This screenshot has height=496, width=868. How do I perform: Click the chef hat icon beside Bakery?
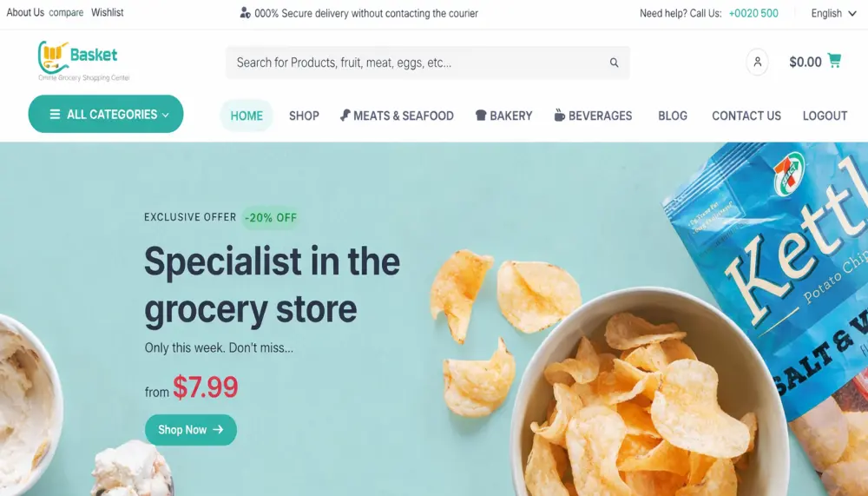click(481, 116)
